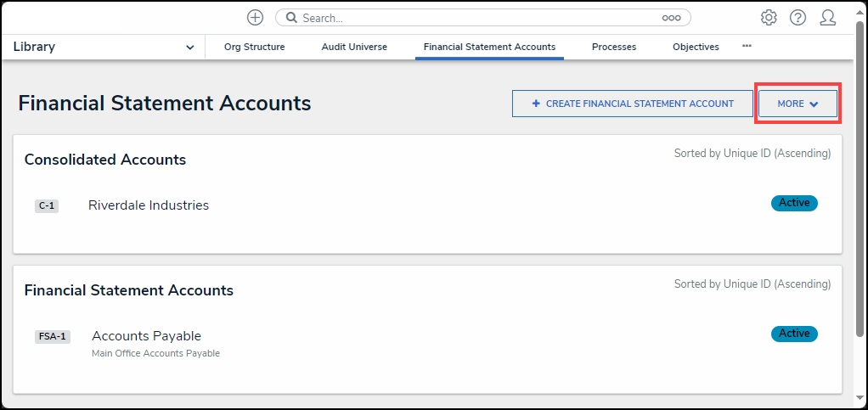Show more tabs via ellipsis icon

point(747,47)
